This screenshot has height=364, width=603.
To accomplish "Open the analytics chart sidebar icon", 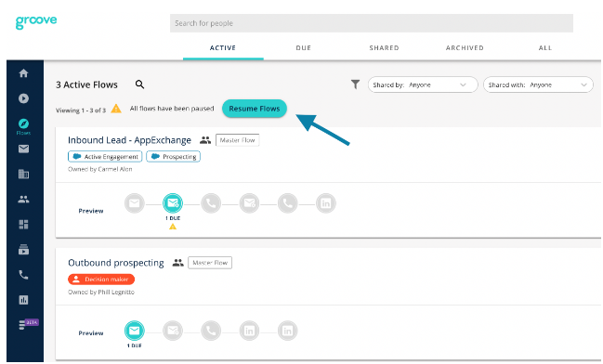I will (23, 300).
